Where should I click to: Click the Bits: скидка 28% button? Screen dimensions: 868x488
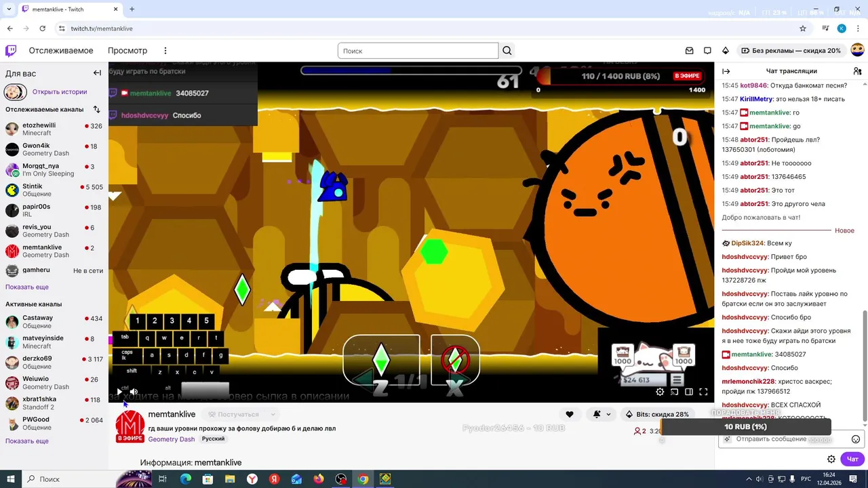click(657, 414)
